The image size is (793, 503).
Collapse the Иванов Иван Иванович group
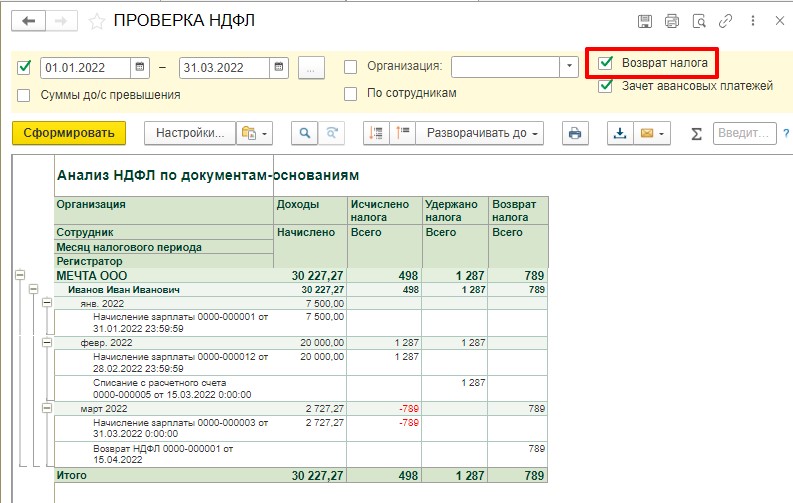(33, 289)
